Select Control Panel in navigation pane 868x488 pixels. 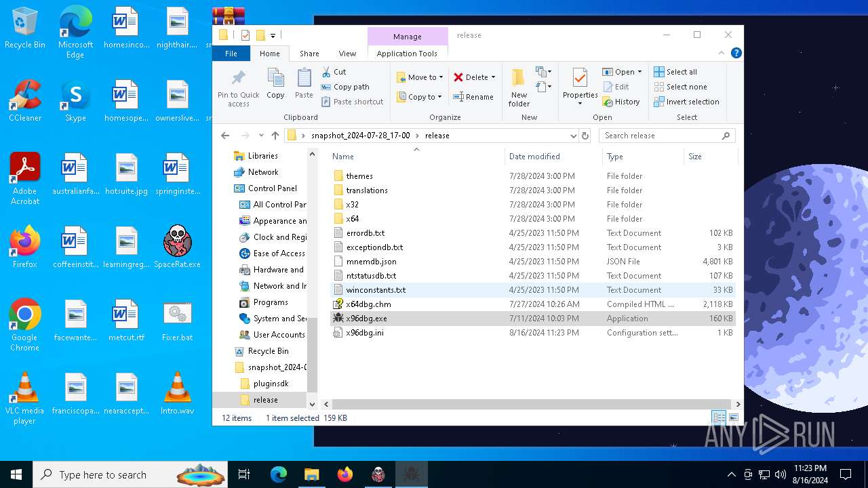[x=272, y=188]
